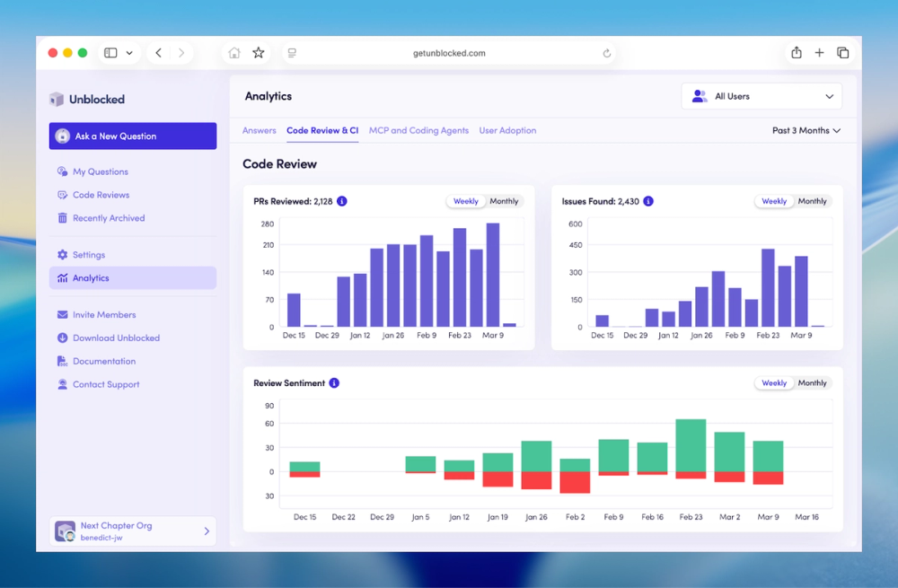Viewport: 898px width, 588px height.
Task: Open Settings with the gear icon
Action: (63, 254)
